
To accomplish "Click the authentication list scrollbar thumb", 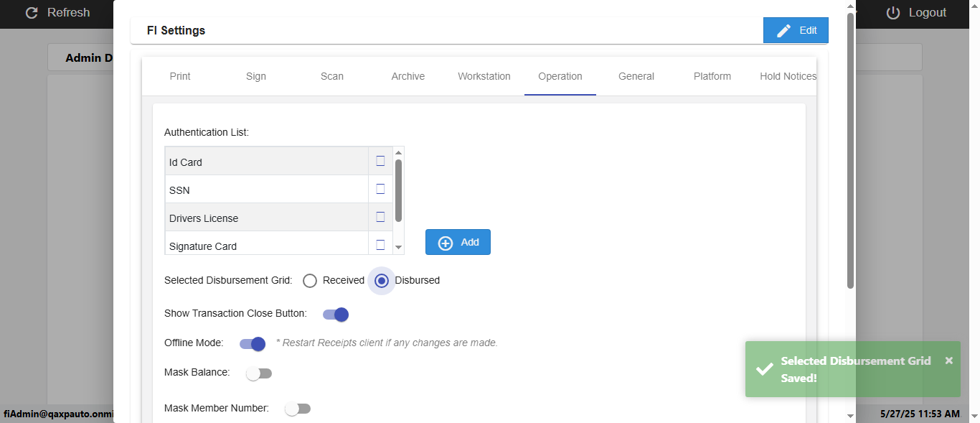I will (398, 190).
